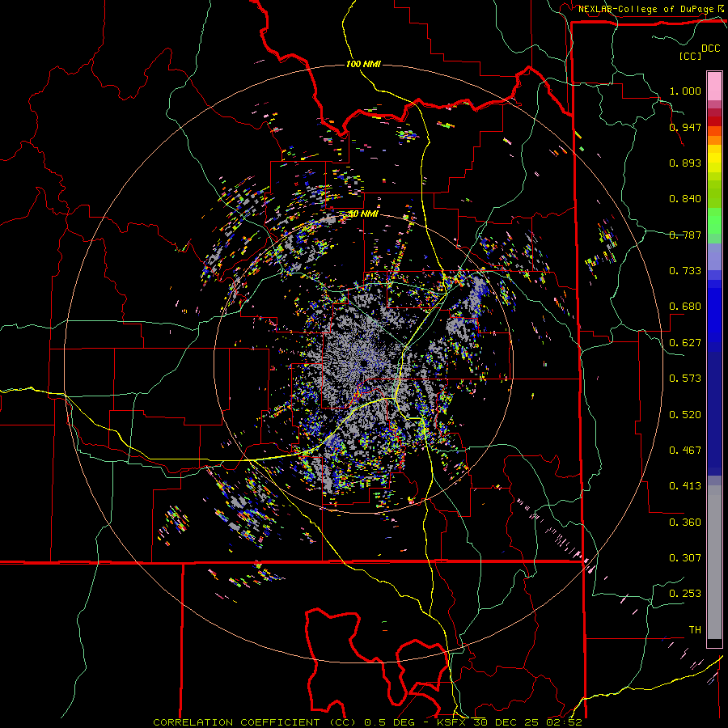Image resolution: width=728 pixels, height=728 pixels.
Task: Click the 0.307 scale value
Action: [x=685, y=558]
